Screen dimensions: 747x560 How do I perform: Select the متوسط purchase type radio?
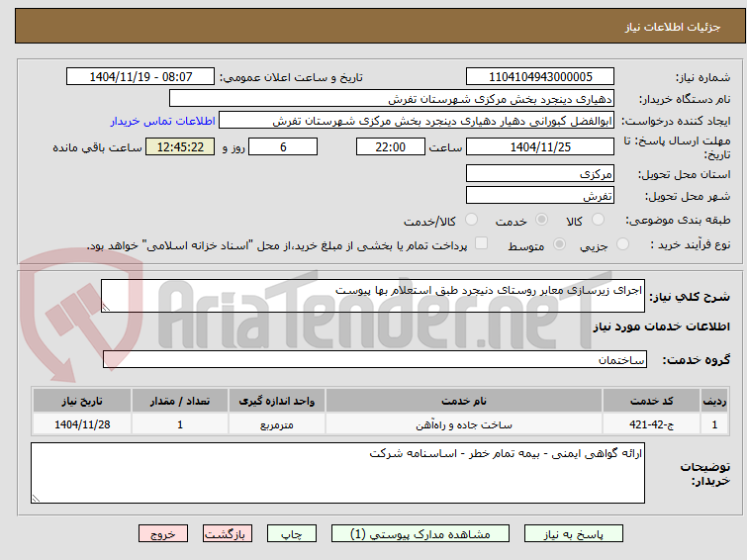559,244
